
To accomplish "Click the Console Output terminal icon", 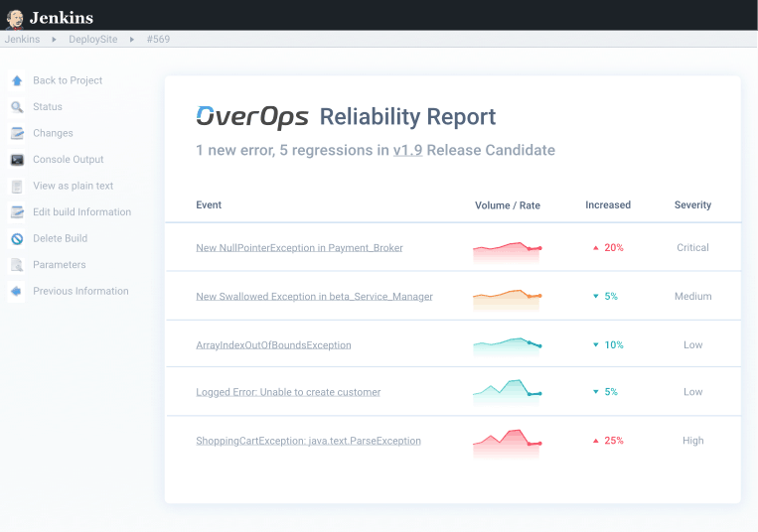I will (x=17, y=160).
